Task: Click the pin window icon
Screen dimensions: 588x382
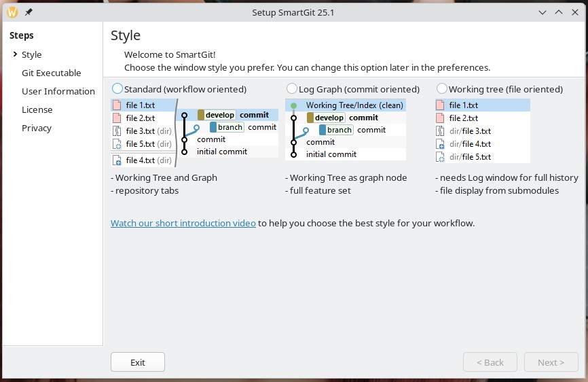Action: pyautogui.click(x=29, y=12)
